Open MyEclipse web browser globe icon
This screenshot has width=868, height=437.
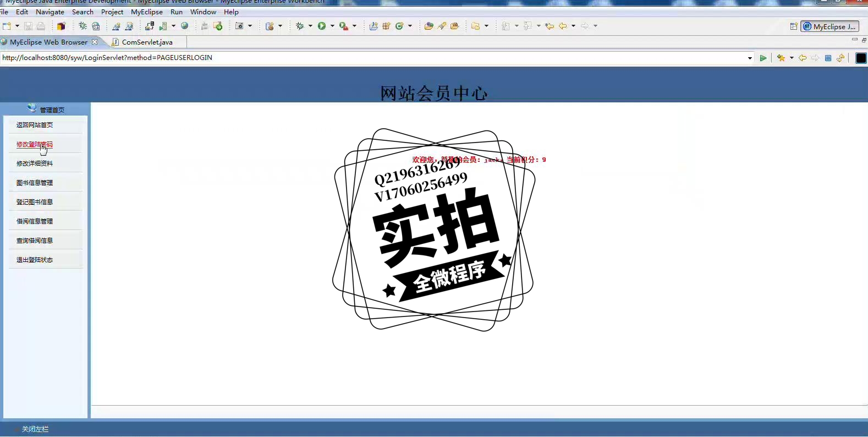pos(185,26)
